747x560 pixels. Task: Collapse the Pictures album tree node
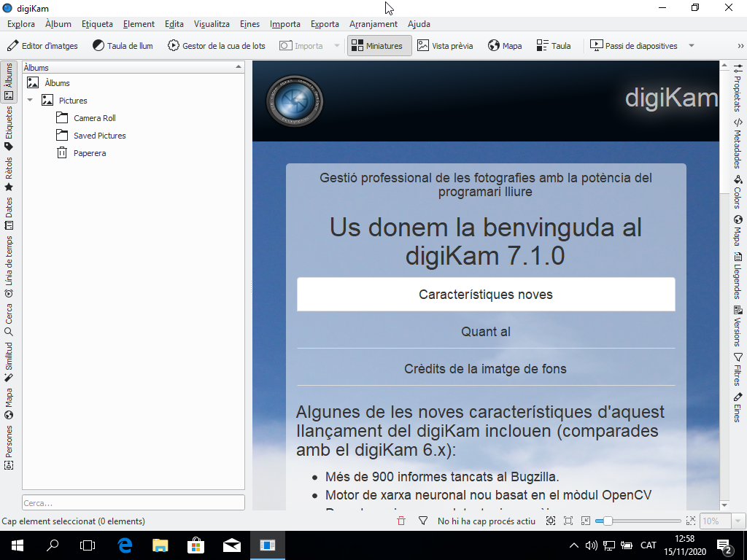[30, 101]
